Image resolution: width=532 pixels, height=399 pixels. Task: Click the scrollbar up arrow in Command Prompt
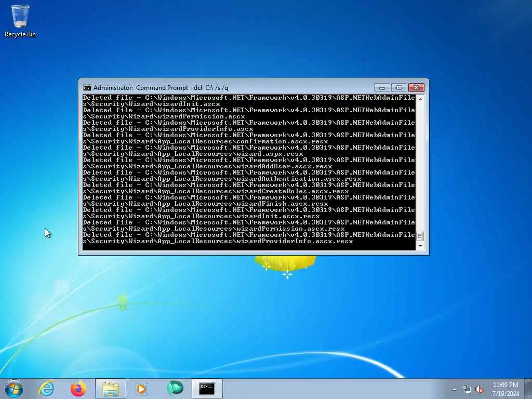420,99
